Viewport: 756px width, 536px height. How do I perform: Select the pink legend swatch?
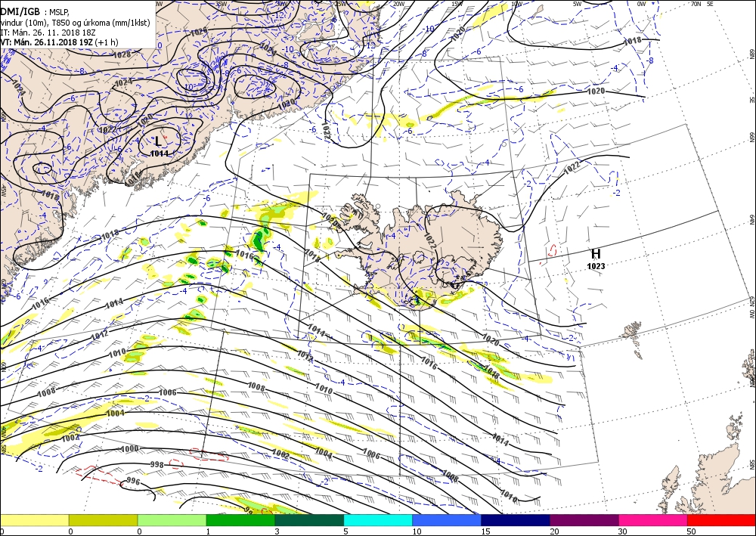point(653,520)
